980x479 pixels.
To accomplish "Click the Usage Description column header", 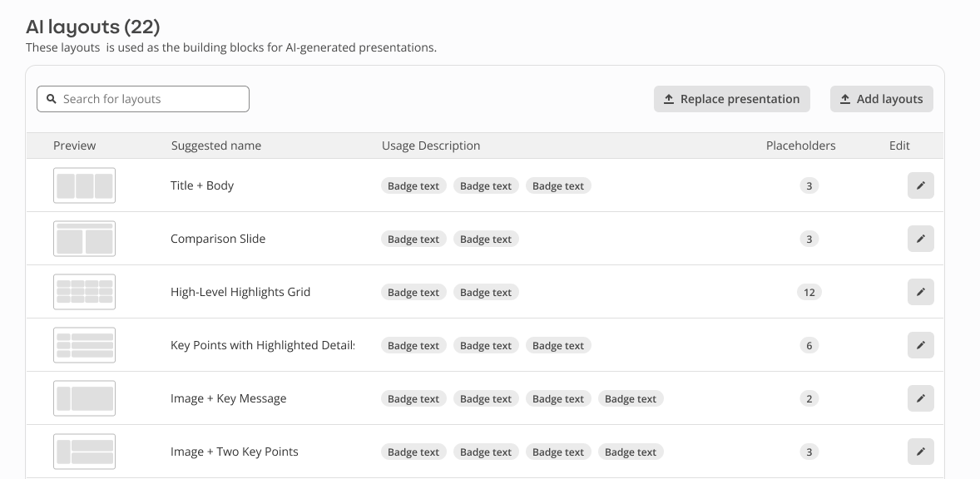I will pyautogui.click(x=431, y=146).
